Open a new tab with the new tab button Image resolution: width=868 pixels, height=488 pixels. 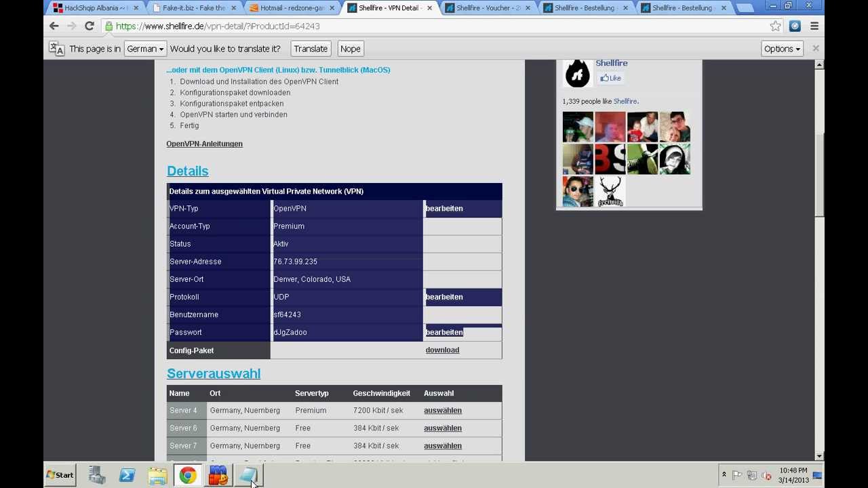(x=745, y=8)
